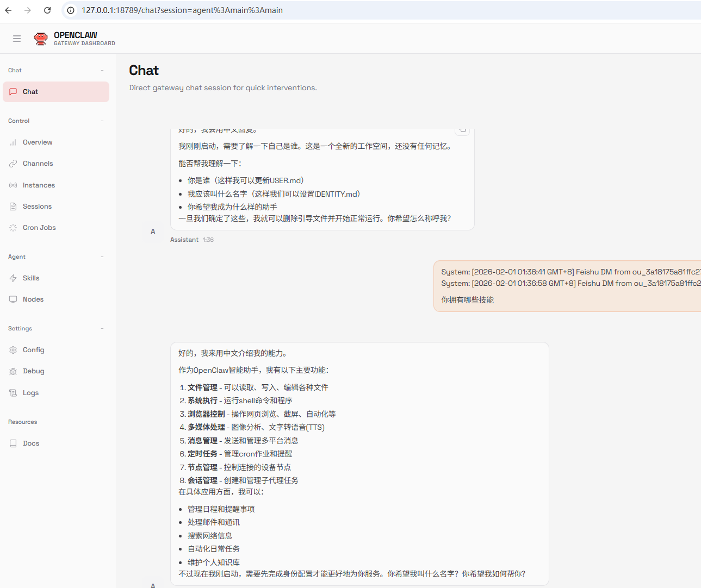Click bullet '搜索网络信息'

pyautogui.click(x=210, y=536)
